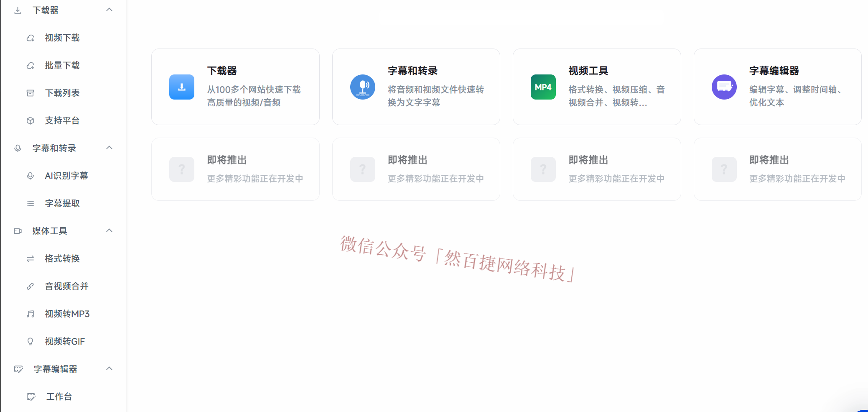Click an 即将推出 placeholder card
The height and width of the screenshot is (412, 868).
pyautogui.click(x=235, y=169)
